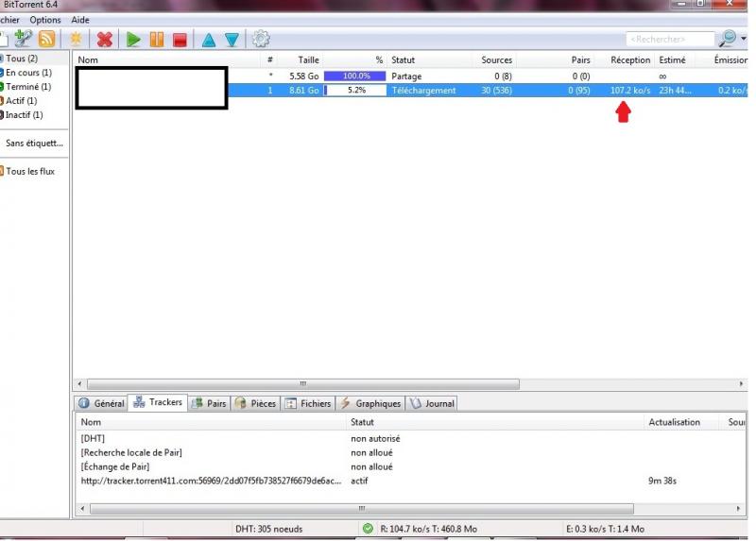Sort torrents by the Taille column header

[308, 59]
